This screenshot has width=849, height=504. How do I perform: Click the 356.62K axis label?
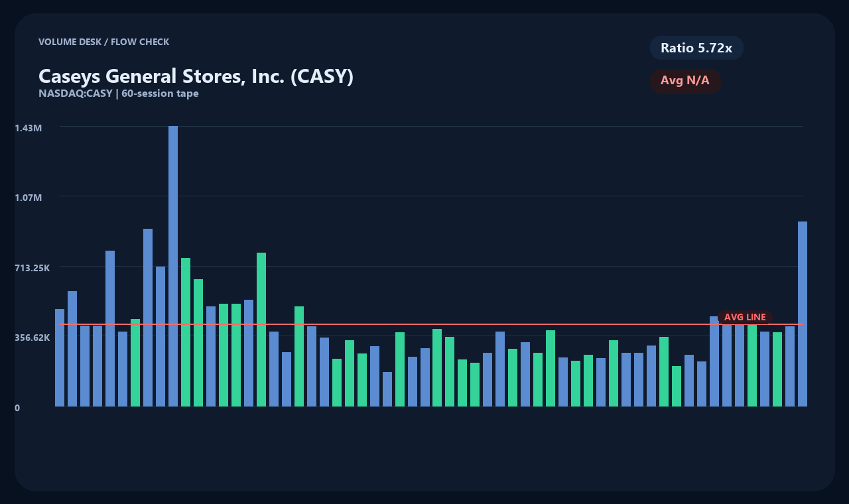32,338
